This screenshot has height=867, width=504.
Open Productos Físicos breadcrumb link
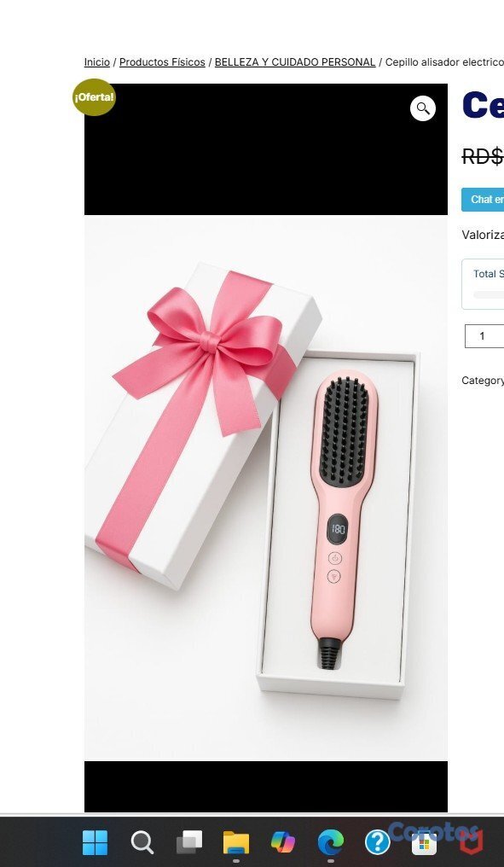(x=162, y=62)
